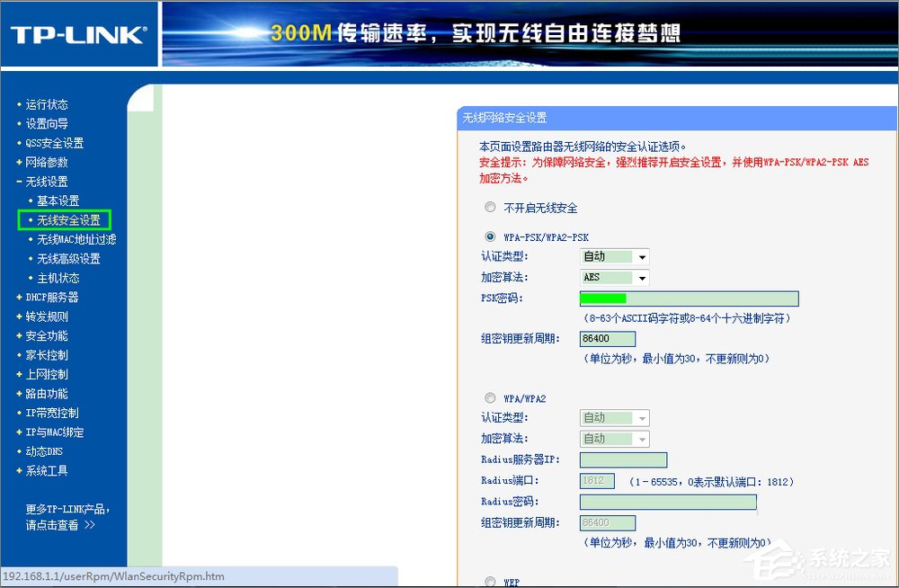899x588 pixels.
Task: Select the WEP security radio button
Action: (x=490, y=581)
